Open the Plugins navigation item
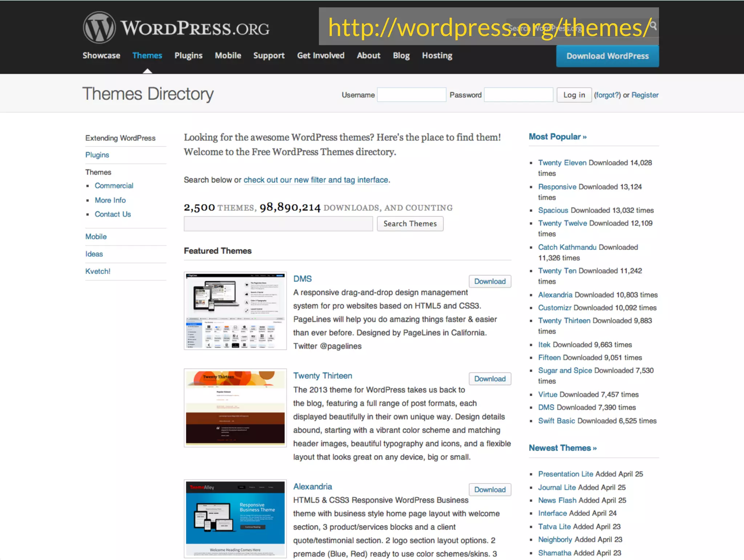 pyautogui.click(x=189, y=56)
